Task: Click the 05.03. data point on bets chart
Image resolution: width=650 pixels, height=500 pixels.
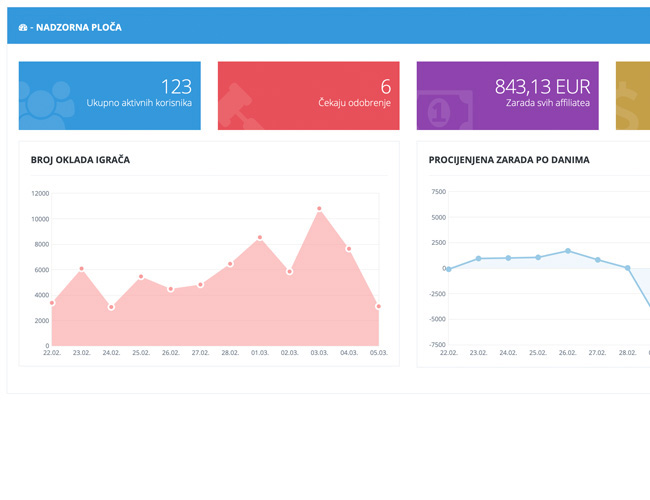Action: tap(378, 306)
